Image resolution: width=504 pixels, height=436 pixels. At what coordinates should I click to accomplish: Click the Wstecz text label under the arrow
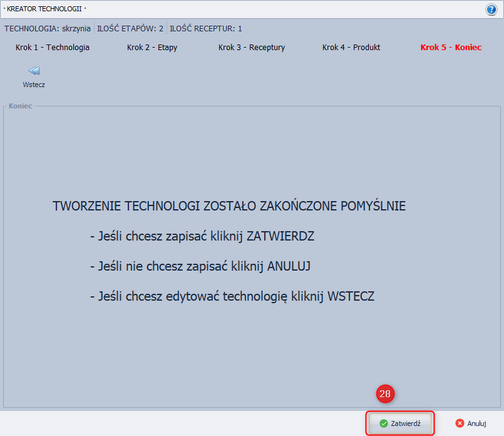(x=34, y=85)
